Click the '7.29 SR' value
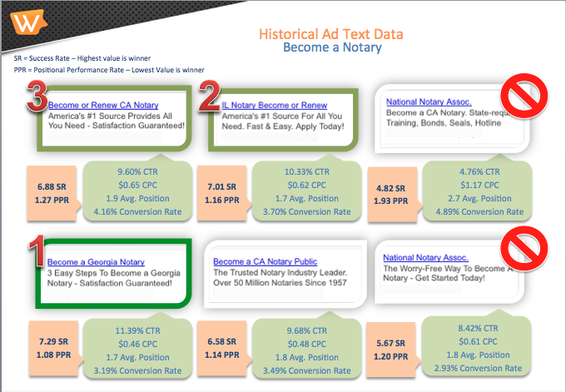 pos(53,341)
